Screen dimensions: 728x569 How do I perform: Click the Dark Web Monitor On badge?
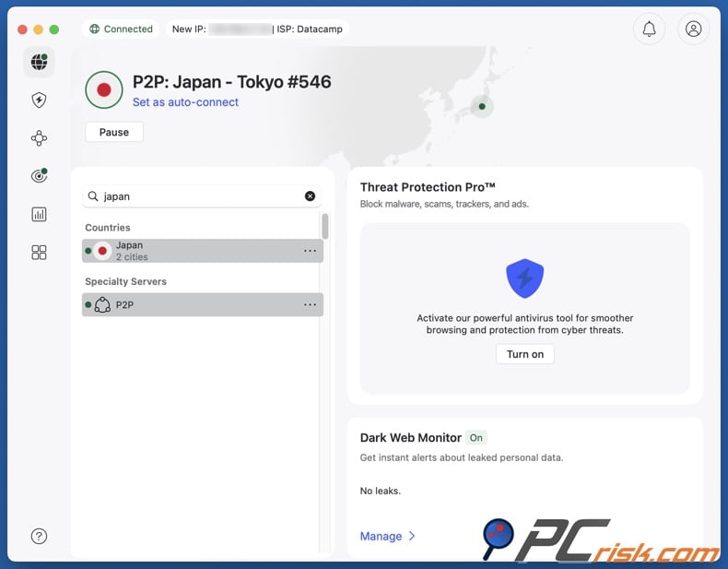[476, 437]
